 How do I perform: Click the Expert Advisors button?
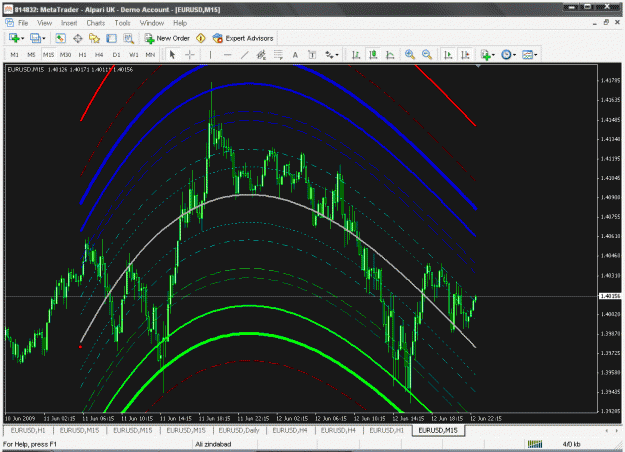point(243,38)
